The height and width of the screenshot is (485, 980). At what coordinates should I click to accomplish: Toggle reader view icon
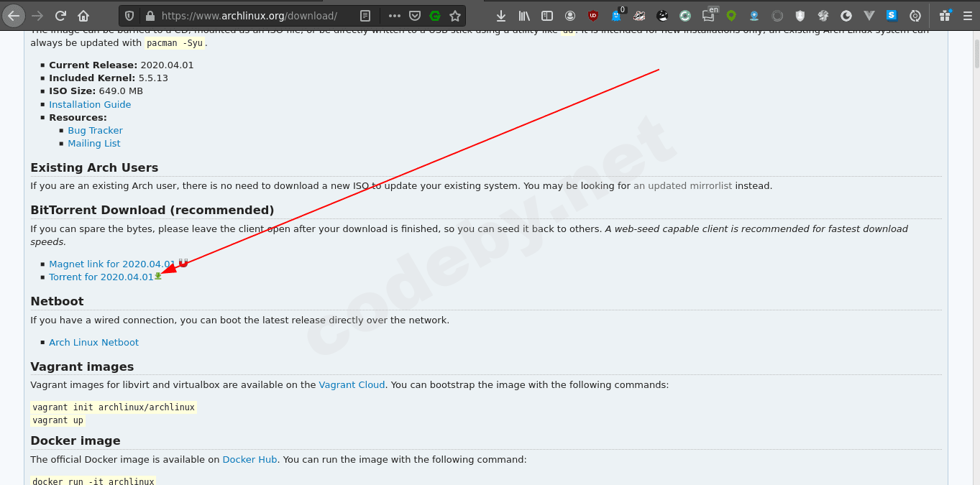point(365,15)
